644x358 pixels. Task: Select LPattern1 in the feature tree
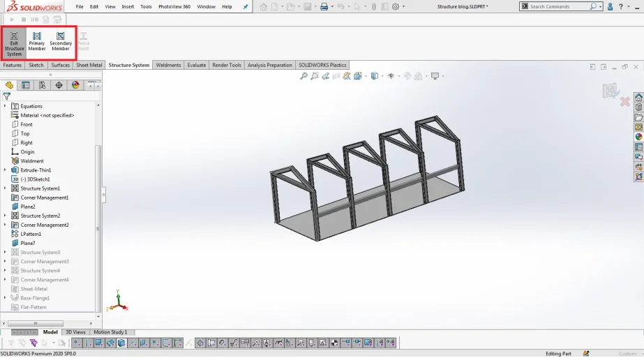tap(31, 234)
